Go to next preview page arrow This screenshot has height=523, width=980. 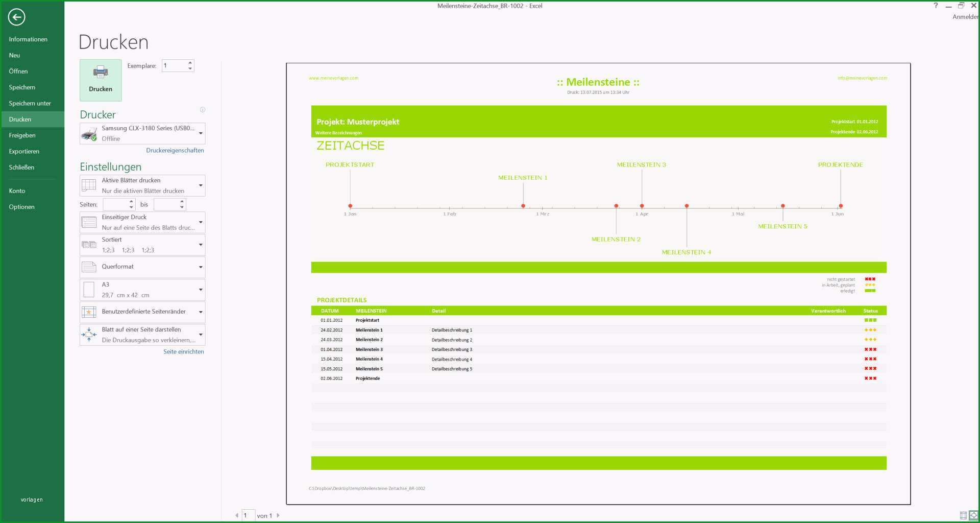click(x=278, y=515)
